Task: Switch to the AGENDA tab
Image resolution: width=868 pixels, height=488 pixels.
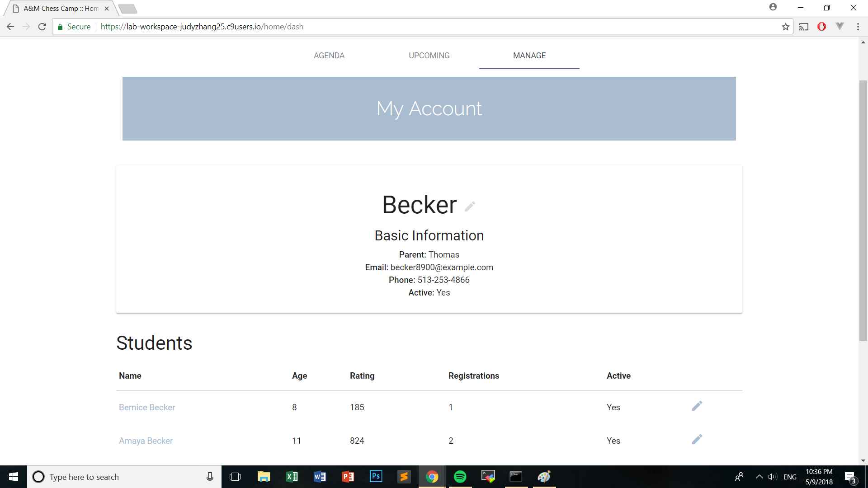Action: tap(329, 56)
